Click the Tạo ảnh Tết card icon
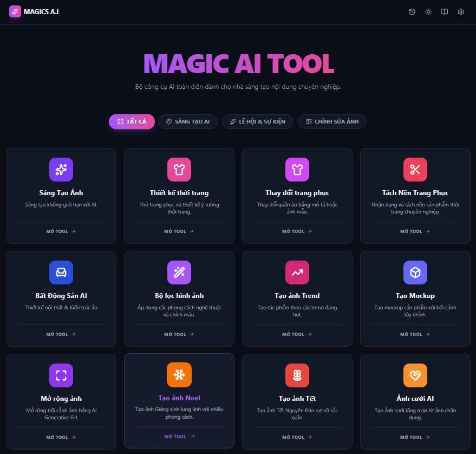This screenshot has width=476, height=454. [297, 375]
